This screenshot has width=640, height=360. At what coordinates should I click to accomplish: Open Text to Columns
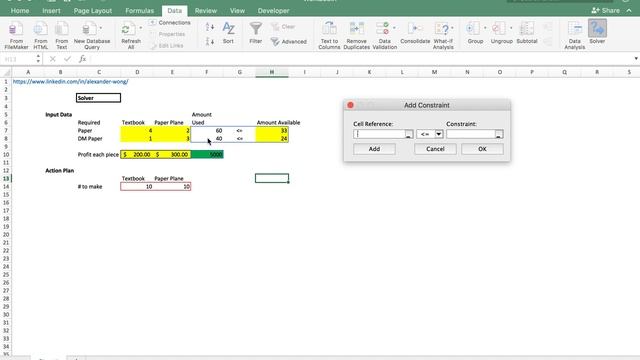329,35
